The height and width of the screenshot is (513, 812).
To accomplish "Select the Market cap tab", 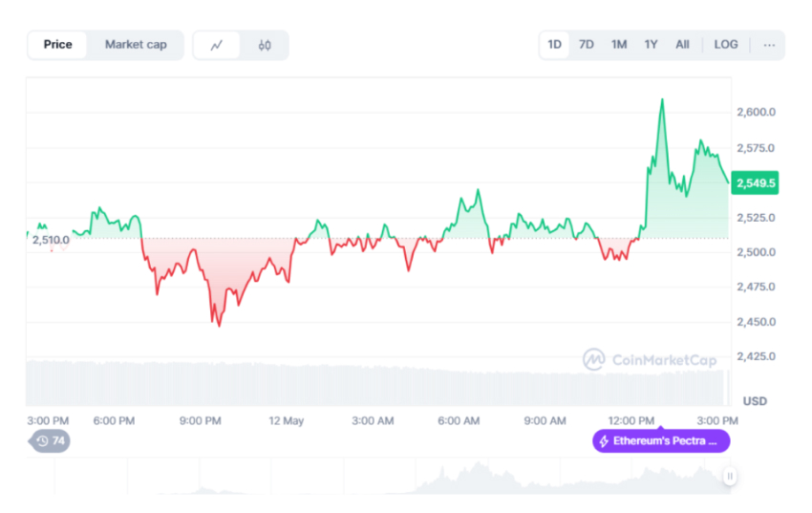I will (136, 45).
